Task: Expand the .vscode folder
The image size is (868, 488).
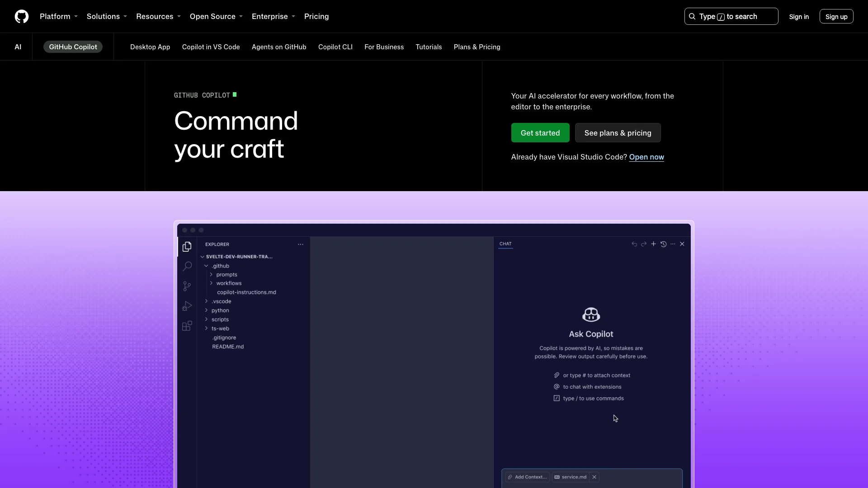Action: [x=206, y=301]
